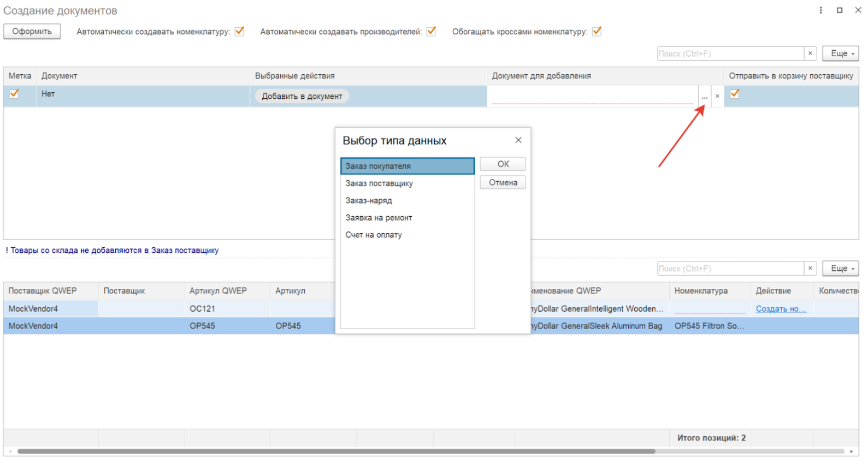Clear the lower search field
This screenshot has width=868, height=464.
pos(810,269)
